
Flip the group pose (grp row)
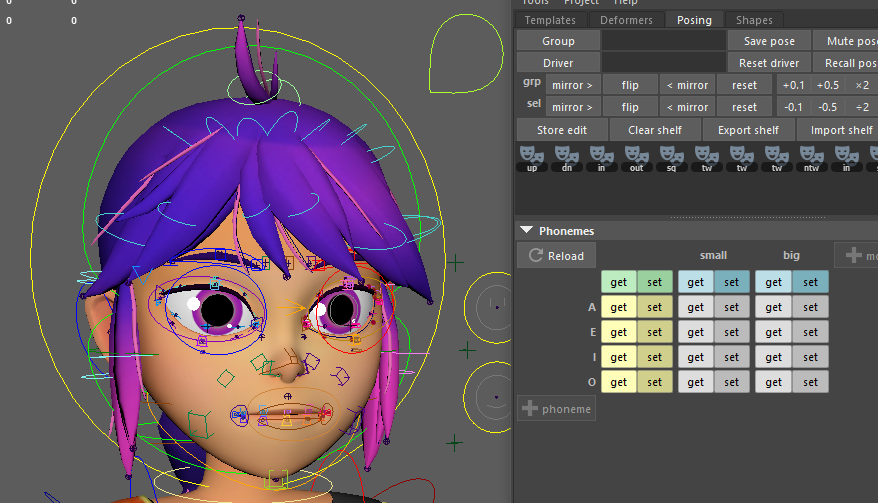[x=630, y=85]
